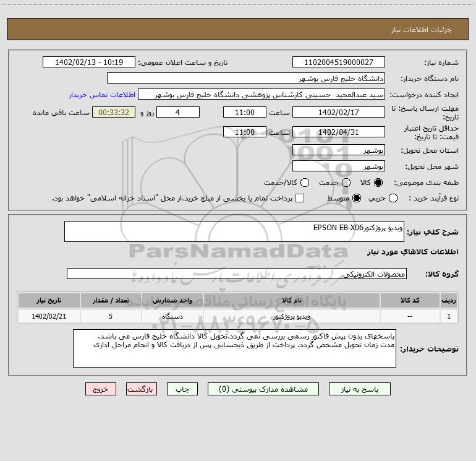Select the خدمت radio button
Screen dimensions: 476x461
click(x=346, y=183)
